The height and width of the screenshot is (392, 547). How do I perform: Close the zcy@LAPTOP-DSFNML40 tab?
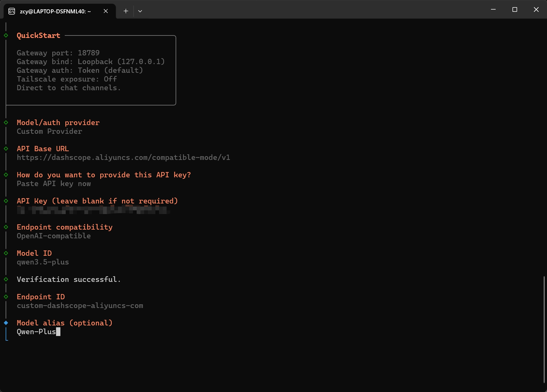point(106,11)
